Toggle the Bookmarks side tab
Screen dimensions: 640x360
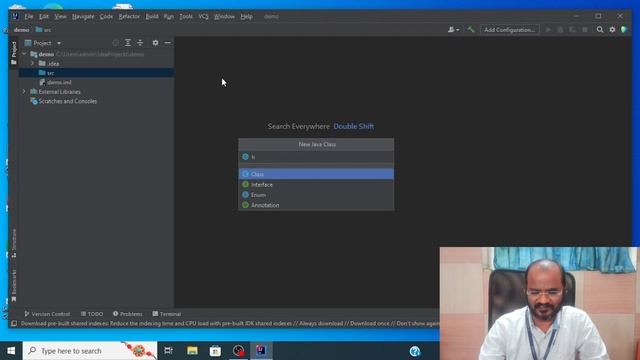pyautogui.click(x=14, y=286)
